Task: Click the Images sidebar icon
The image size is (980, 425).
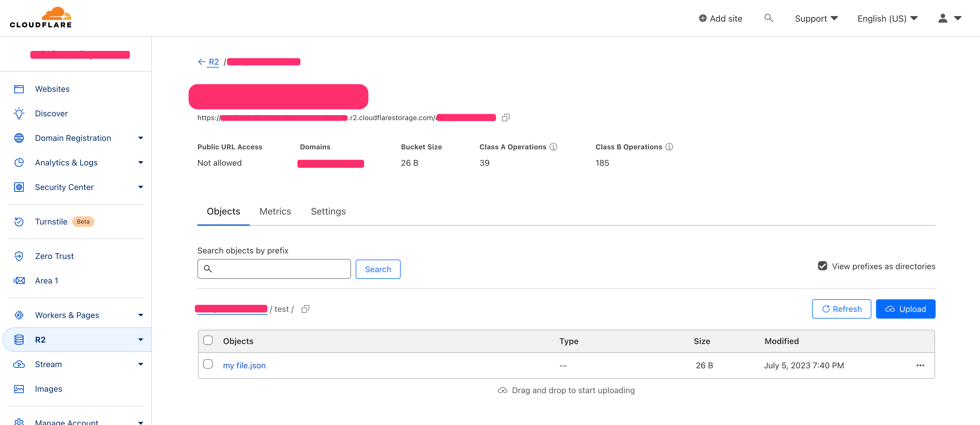Action: (19, 389)
